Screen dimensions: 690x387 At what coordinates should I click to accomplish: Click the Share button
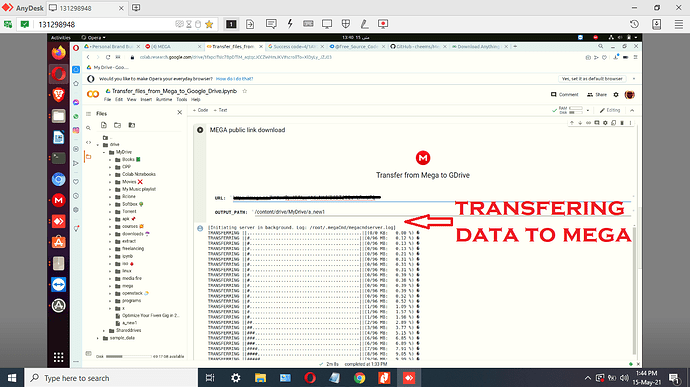[x=597, y=95]
